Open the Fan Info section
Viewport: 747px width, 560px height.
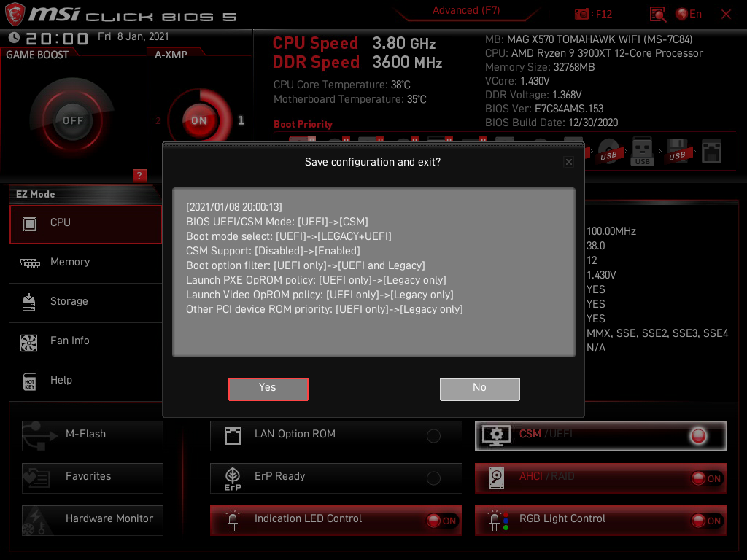point(86,341)
